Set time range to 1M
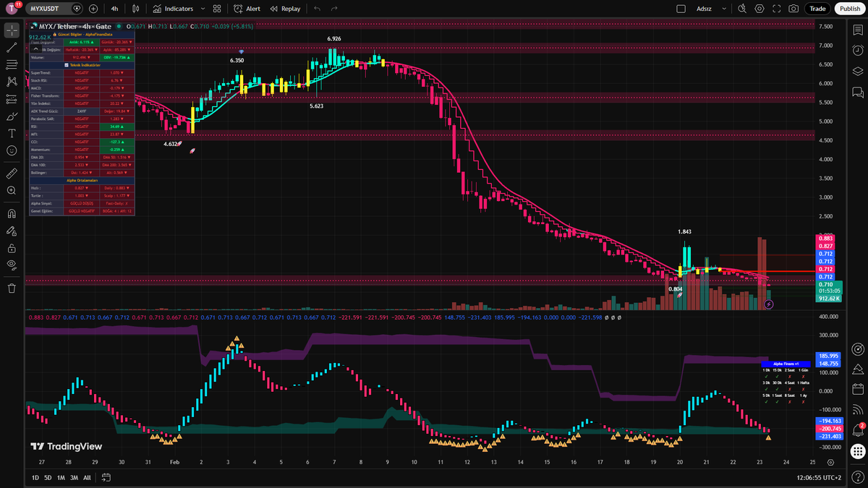The height and width of the screenshot is (488, 868). point(61,477)
